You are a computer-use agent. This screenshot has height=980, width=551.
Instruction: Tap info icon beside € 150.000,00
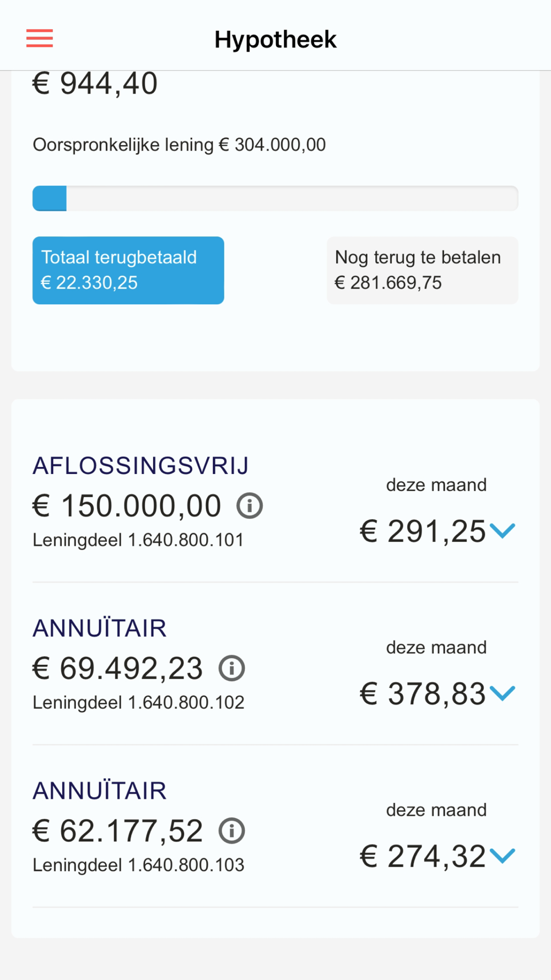click(x=250, y=505)
